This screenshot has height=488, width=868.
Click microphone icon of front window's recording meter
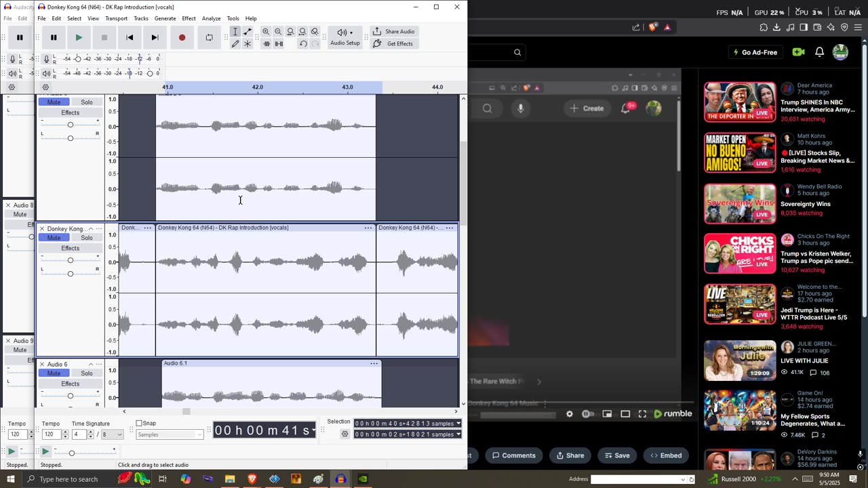pyautogui.click(x=46, y=59)
